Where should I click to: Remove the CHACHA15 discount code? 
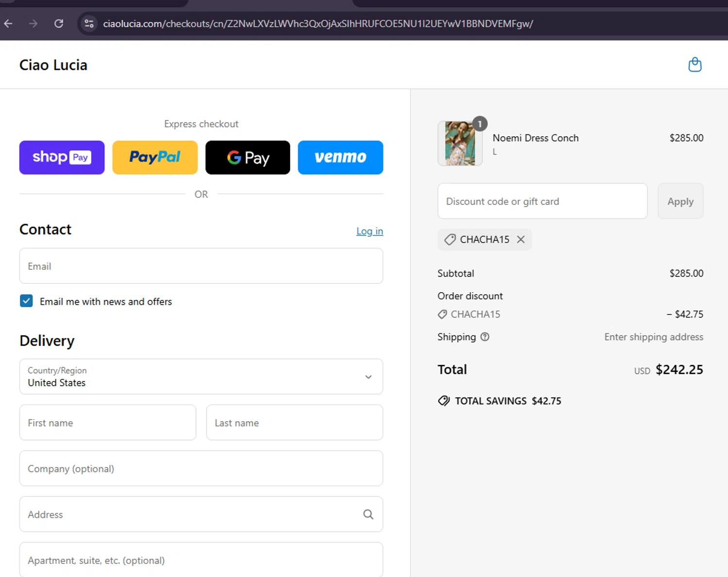click(x=521, y=239)
